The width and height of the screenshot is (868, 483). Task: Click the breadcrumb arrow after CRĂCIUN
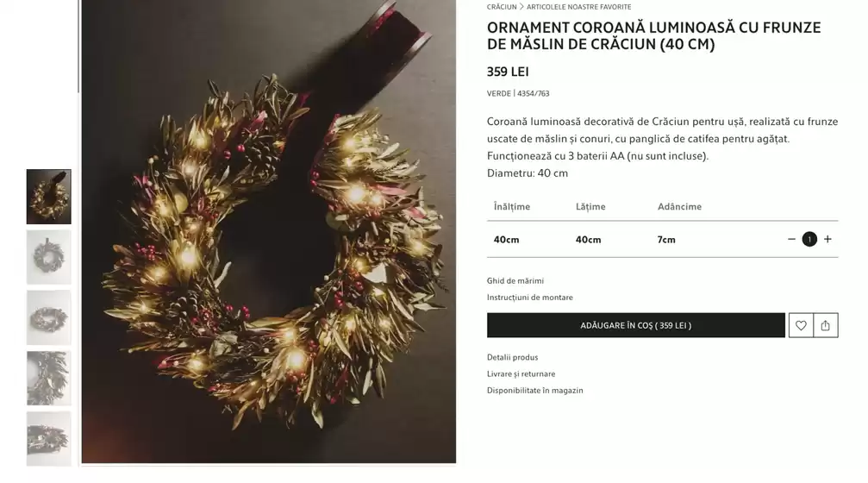coord(521,7)
